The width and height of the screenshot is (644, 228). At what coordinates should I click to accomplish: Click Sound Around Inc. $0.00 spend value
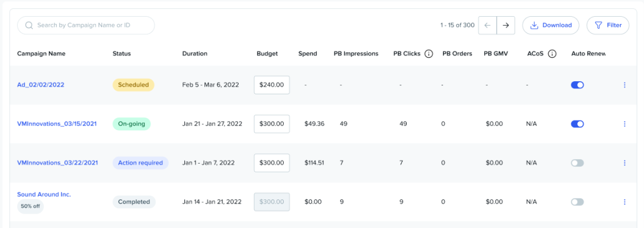(313, 202)
